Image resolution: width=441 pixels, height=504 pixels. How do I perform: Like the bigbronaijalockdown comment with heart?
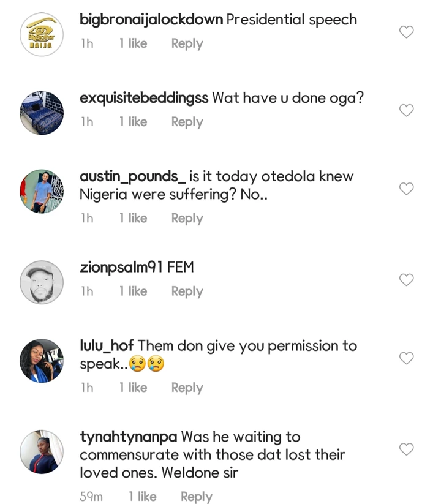coord(407,32)
